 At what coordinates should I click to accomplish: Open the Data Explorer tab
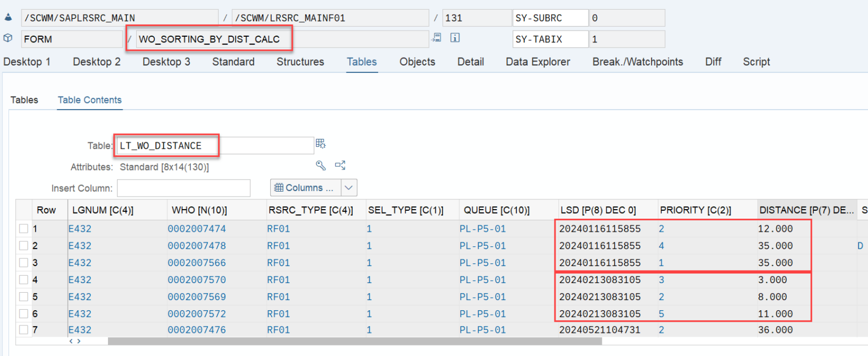[537, 62]
